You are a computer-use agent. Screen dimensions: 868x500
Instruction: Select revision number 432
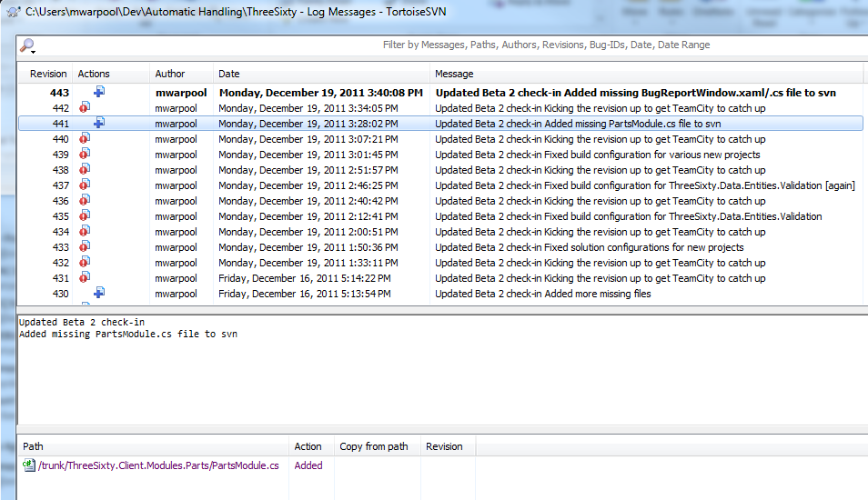(61, 264)
